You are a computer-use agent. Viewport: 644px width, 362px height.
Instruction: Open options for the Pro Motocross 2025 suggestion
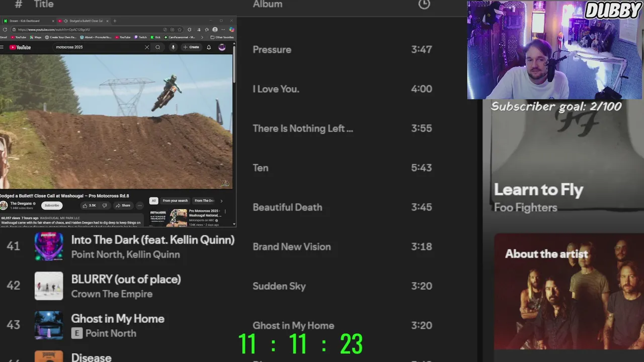(225, 212)
